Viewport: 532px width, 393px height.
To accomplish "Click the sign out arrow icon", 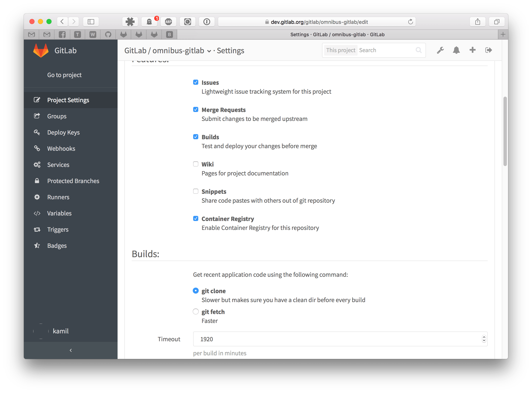I will (x=489, y=50).
